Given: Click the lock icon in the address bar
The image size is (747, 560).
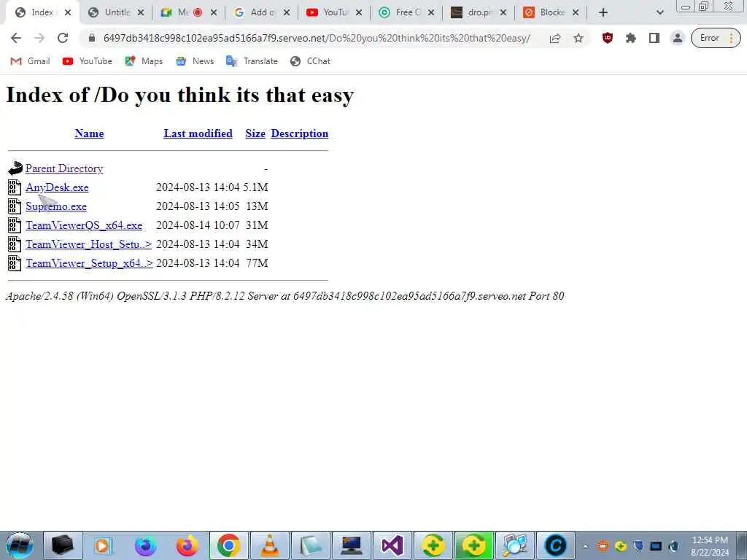Looking at the screenshot, I should [92, 38].
